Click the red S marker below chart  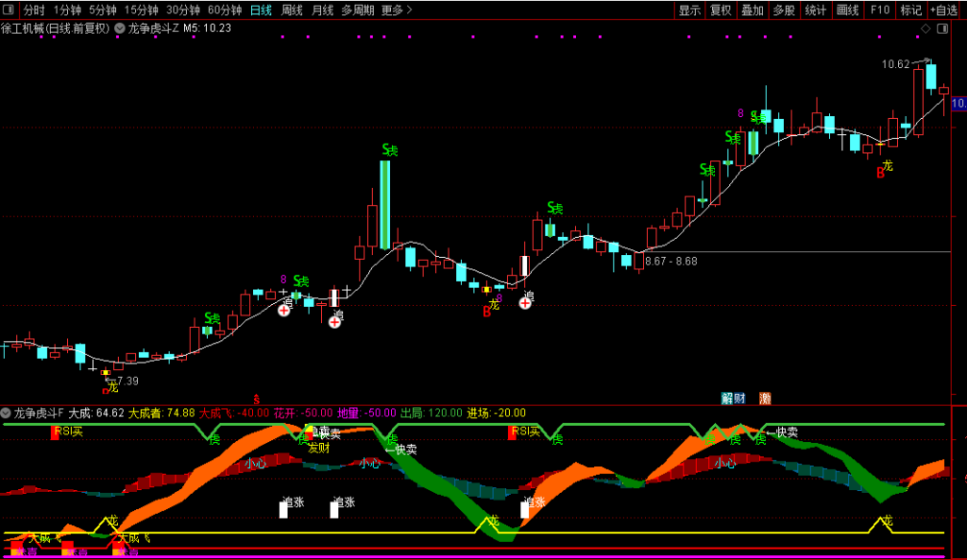(x=255, y=399)
